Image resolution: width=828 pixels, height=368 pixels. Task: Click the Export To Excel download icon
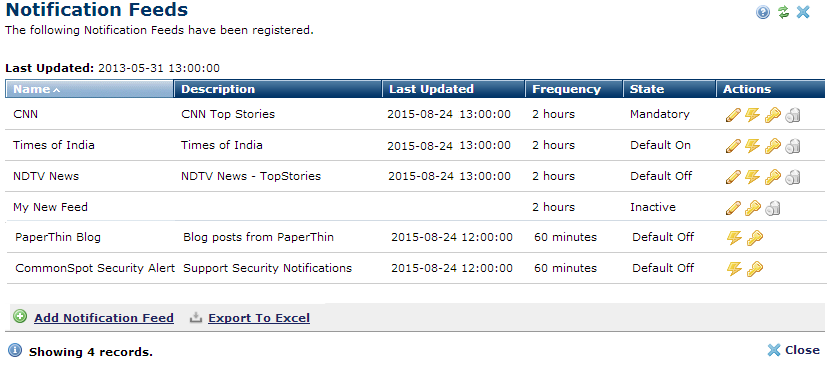pos(196,317)
